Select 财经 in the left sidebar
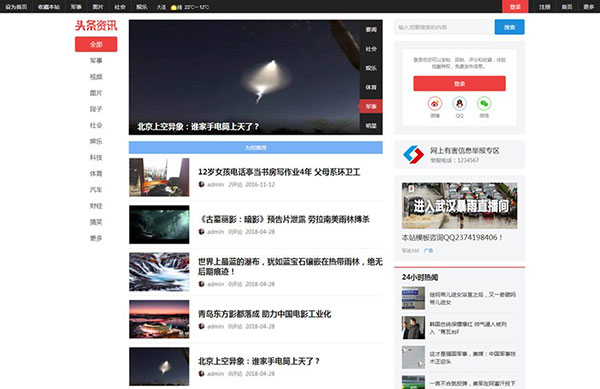This screenshot has height=389, width=600. 96,206
